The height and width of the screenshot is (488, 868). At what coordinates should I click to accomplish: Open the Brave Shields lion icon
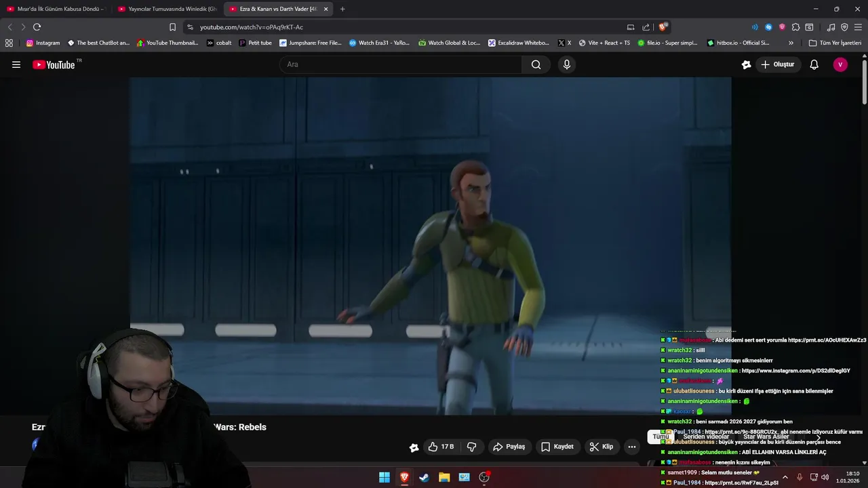pos(663,27)
